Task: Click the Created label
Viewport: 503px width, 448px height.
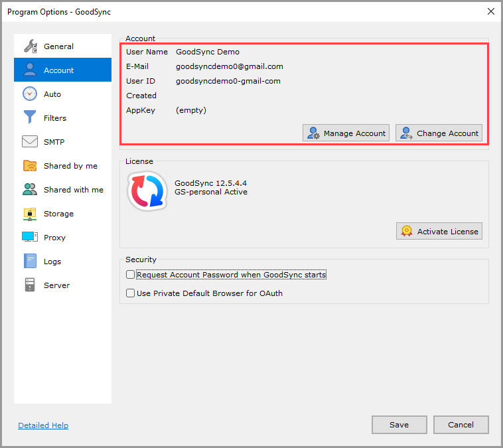Action: click(141, 96)
